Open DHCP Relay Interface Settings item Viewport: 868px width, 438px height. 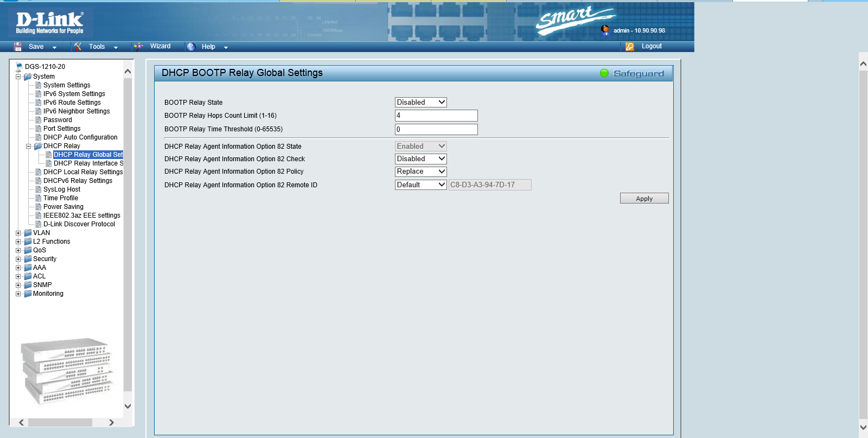click(88, 163)
